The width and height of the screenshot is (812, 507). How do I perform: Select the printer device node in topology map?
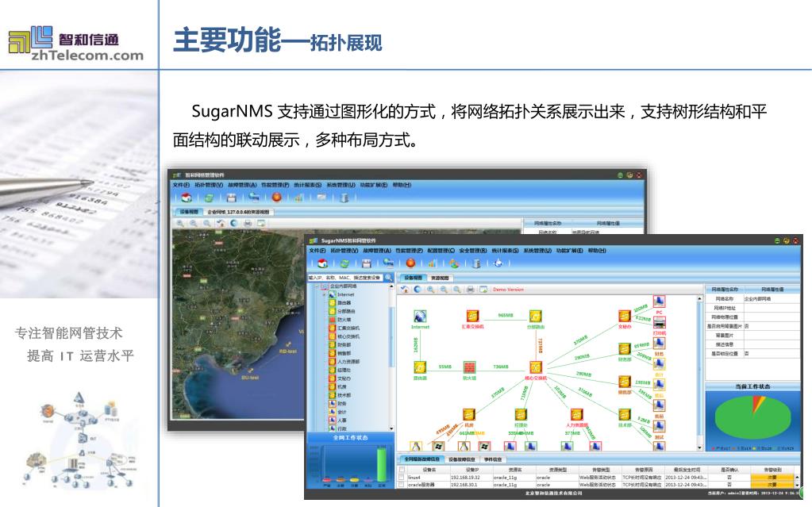660,323
